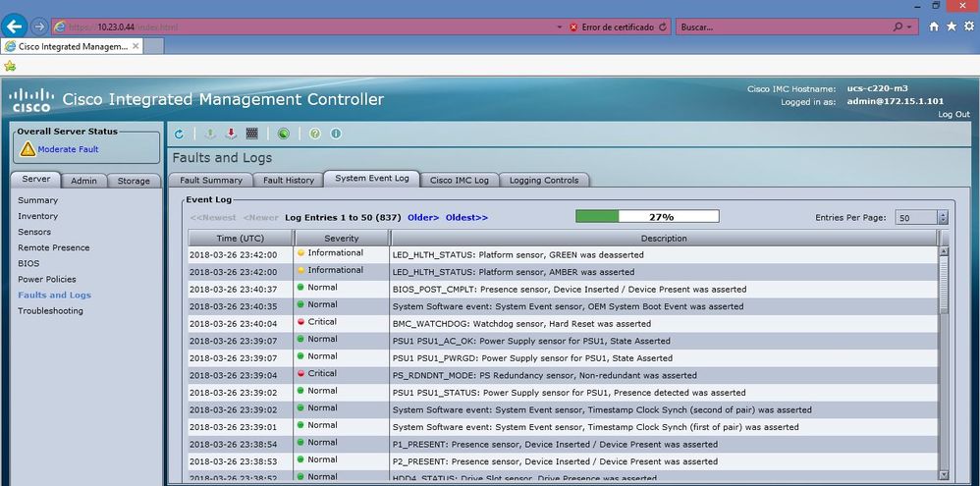Select the PS_RDNDNT_MODE Non-redundant log row
The image size is (980, 486).
563,375
